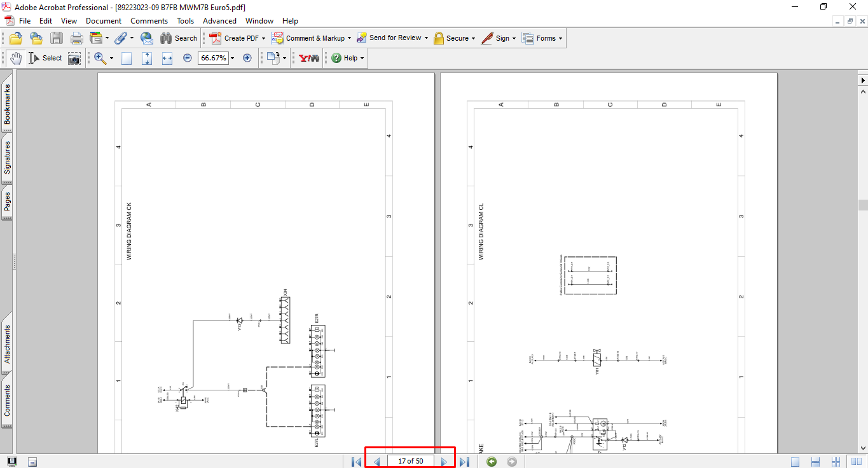Click the green Previous View arrow
The height and width of the screenshot is (468, 868).
coord(492,462)
